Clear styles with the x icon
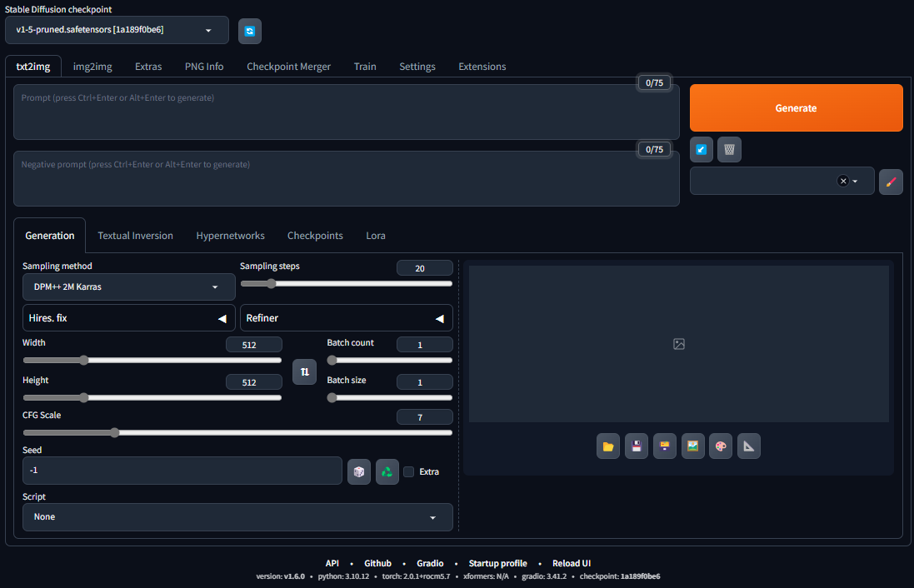The width and height of the screenshot is (914, 588). coord(843,181)
